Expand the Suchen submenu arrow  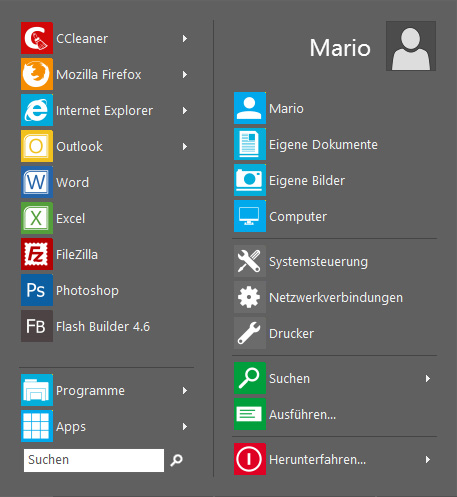pos(428,379)
